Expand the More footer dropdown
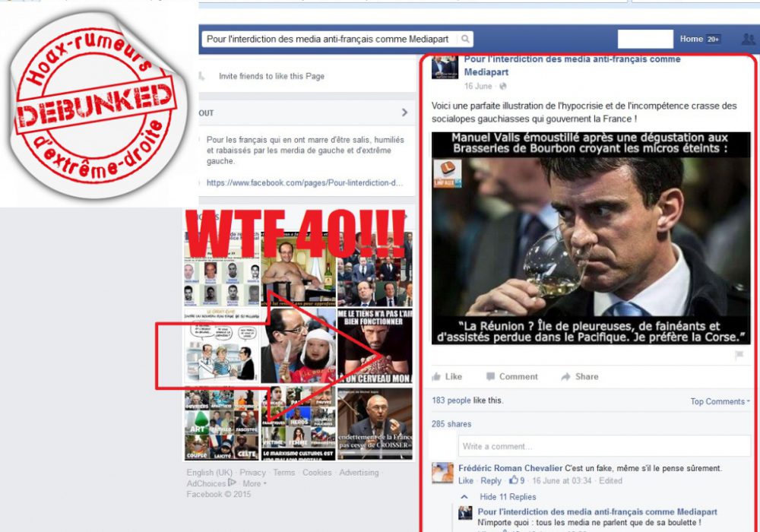This screenshot has height=532, width=760. [254, 483]
